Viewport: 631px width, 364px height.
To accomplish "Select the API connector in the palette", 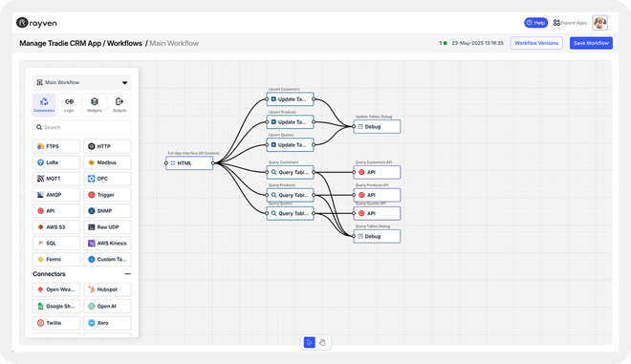I will [56, 211].
